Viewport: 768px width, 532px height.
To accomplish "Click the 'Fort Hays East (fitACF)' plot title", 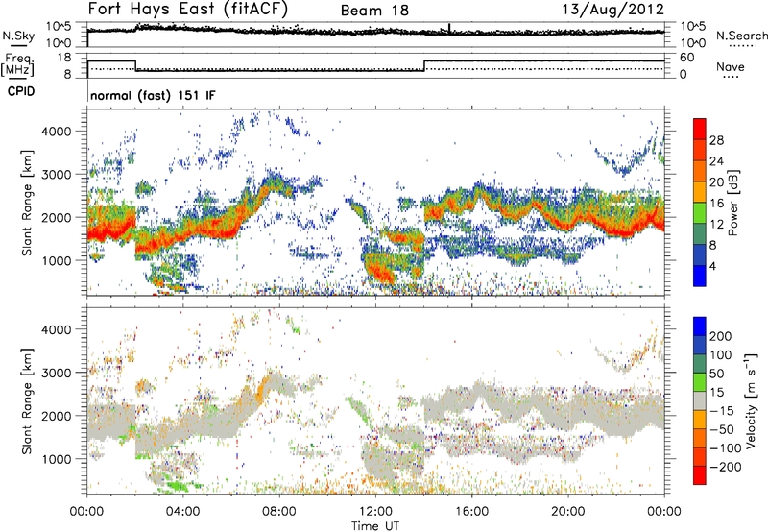I will [187, 9].
